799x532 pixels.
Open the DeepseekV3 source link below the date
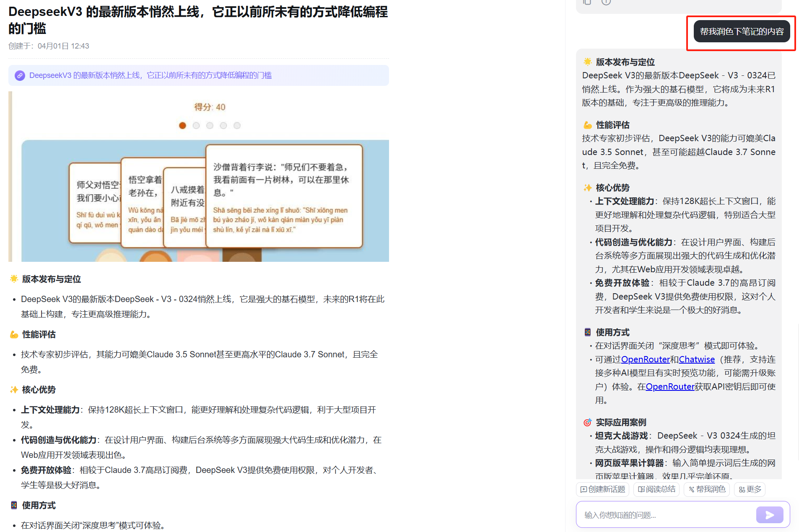tap(150, 75)
